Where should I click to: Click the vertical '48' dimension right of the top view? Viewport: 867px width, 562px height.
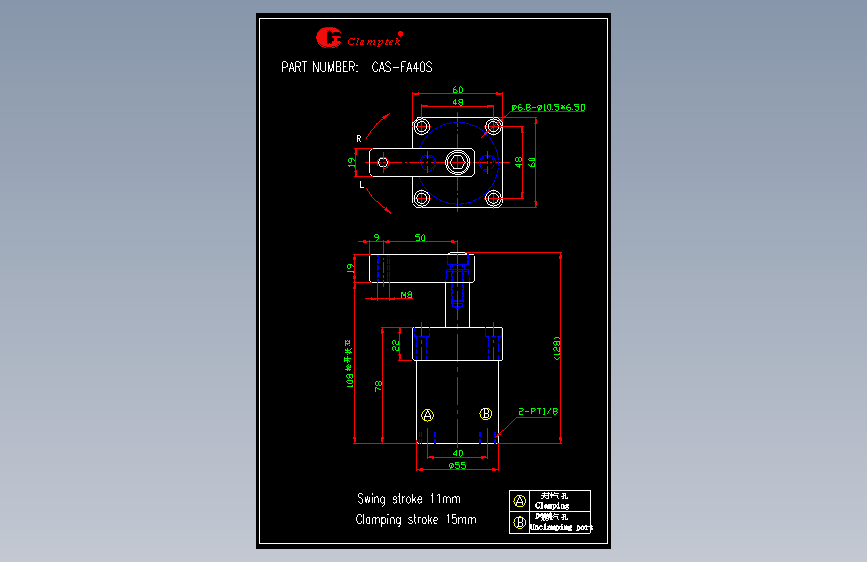[x=518, y=162]
